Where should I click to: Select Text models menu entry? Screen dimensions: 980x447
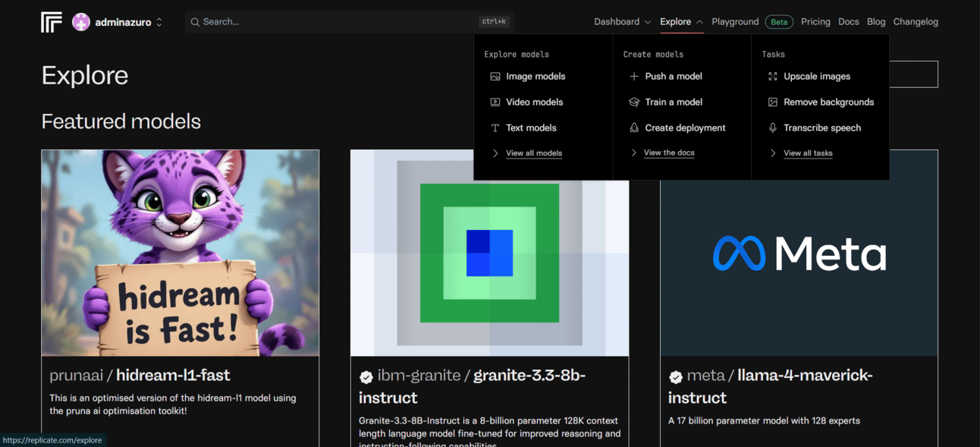coord(531,128)
